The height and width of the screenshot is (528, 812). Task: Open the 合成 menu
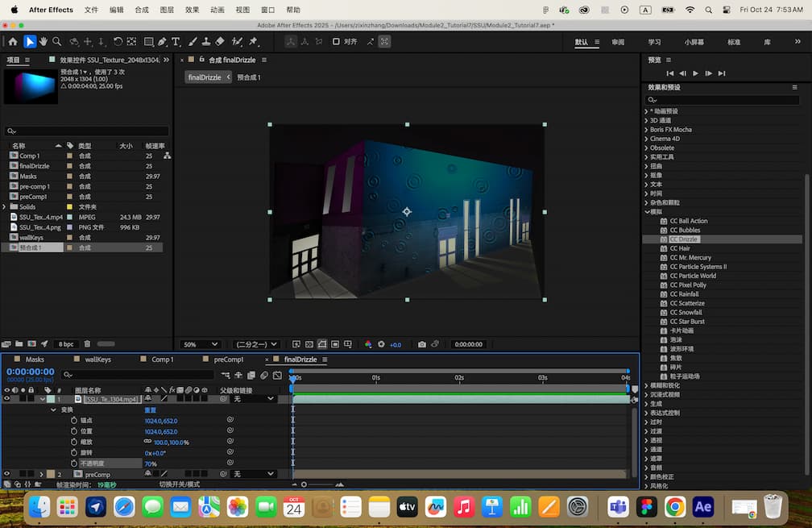(x=141, y=10)
